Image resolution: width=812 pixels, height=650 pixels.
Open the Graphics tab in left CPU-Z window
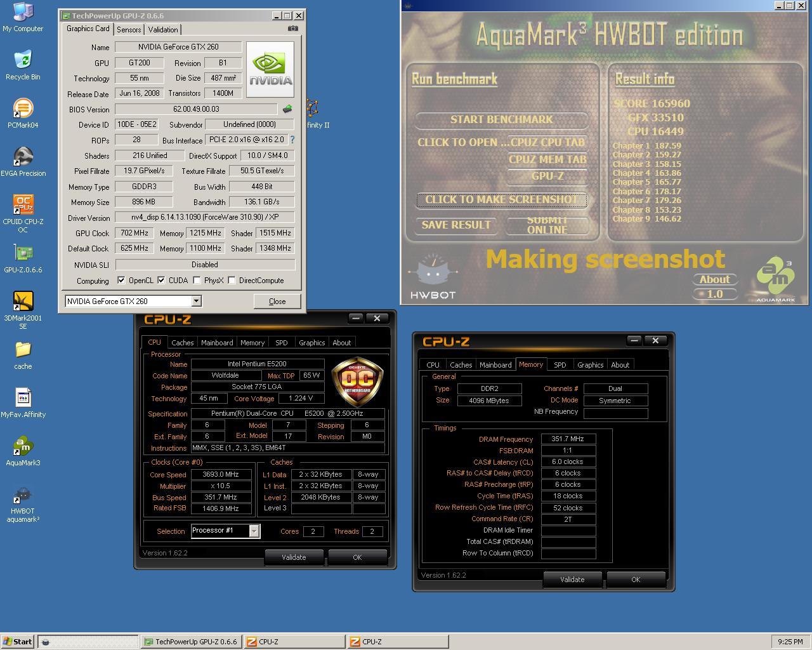(x=311, y=343)
